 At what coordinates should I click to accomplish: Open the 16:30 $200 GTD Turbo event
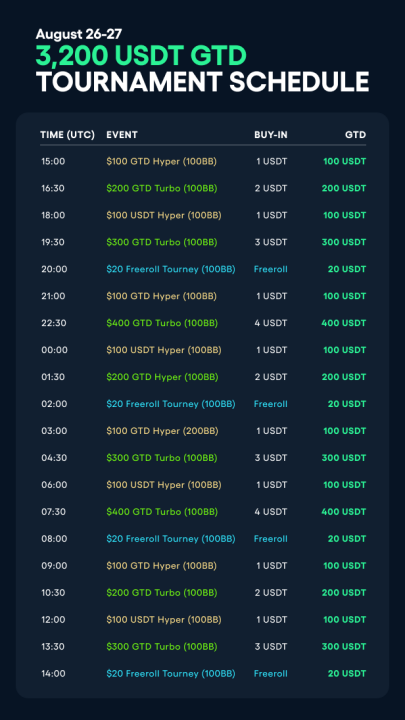tap(162, 189)
